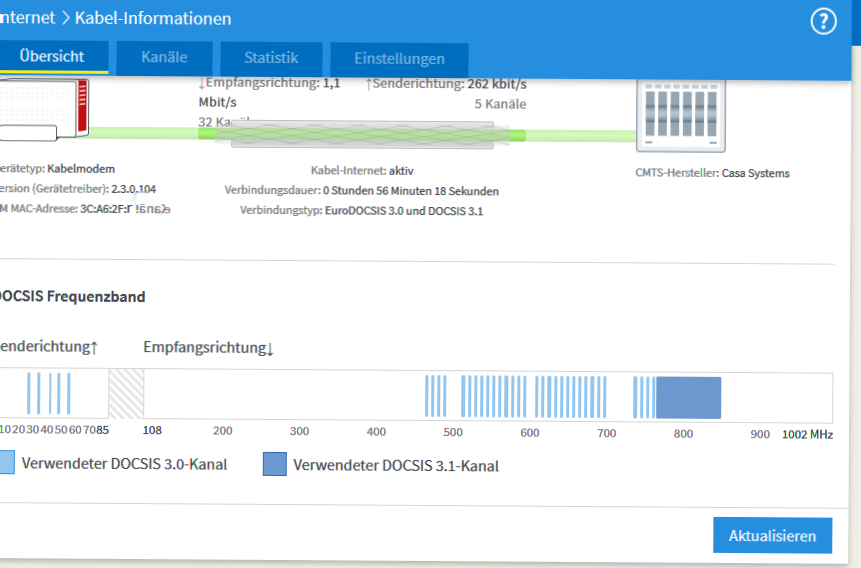Select the text 'Kabel-Internet: aktiv'
This screenshot has width=861, height=568.
click(362, 171)
